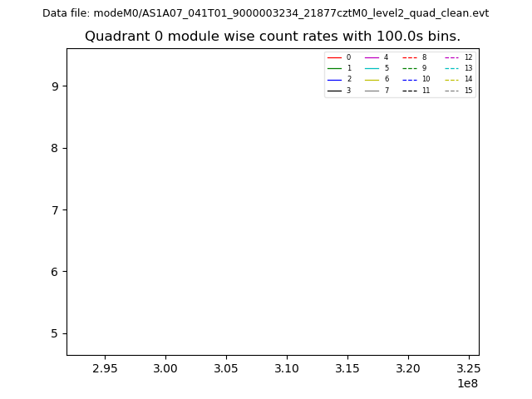The image size is (532, 399).
Task: Click the cyan dashed line for module 13
Action: [x=451, y=68]
